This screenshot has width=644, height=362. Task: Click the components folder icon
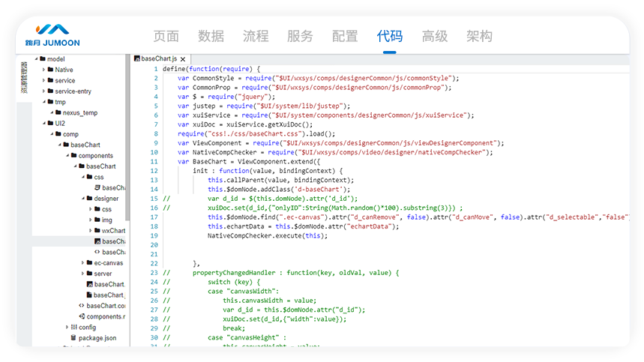click(74, 155)
